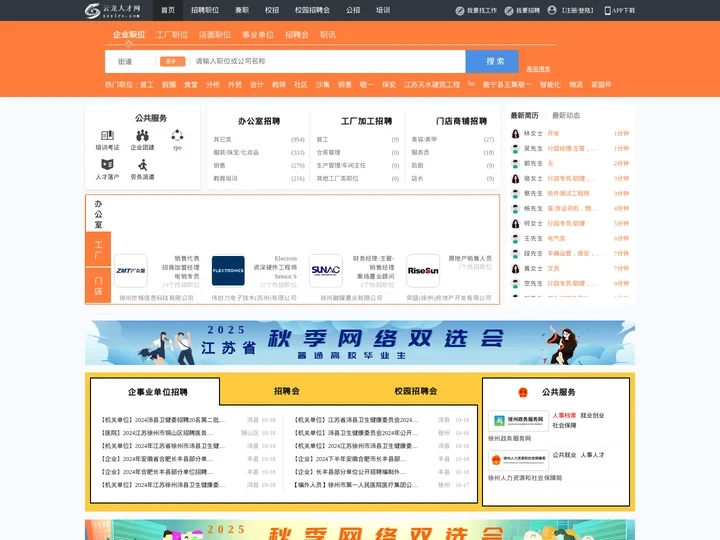Open 公招 in top navigation

[x=353, y=10]
